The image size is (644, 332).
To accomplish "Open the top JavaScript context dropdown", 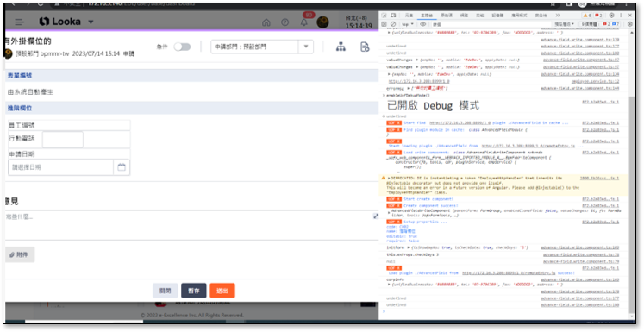I will tap(408, 24).
